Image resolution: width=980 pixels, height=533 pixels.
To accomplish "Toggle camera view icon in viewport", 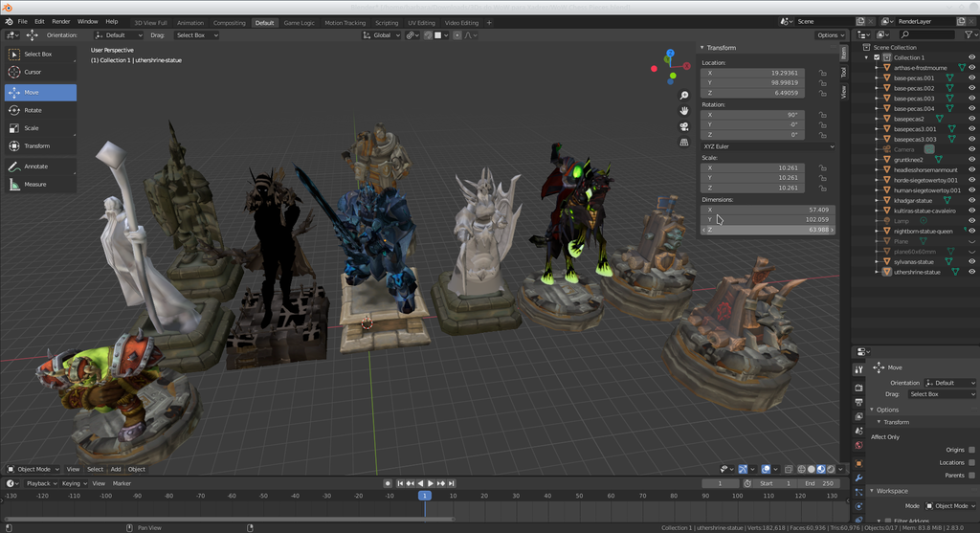I will pyautogui.click(x=684, y=126).
